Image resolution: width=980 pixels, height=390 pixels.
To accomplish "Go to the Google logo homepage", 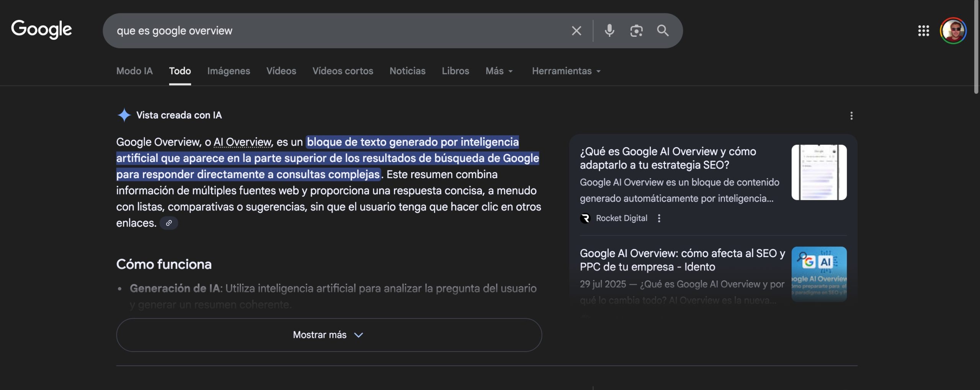I will tap(41, 29).
